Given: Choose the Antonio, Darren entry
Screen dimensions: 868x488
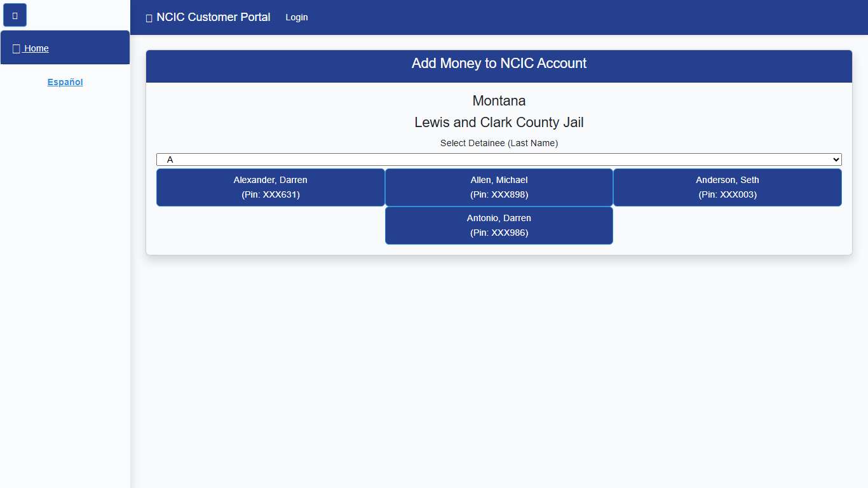Looking at the screenshot, I should [x=499, y=225].
